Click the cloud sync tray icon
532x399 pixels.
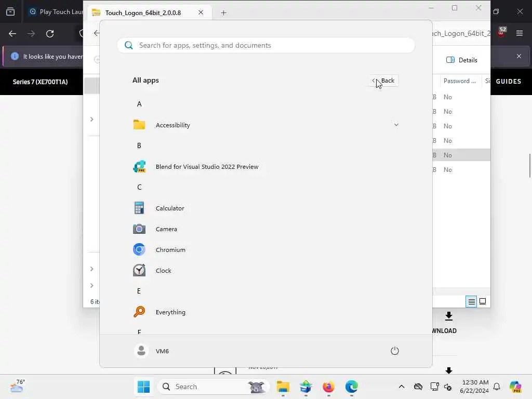click(x=418, y=387)
